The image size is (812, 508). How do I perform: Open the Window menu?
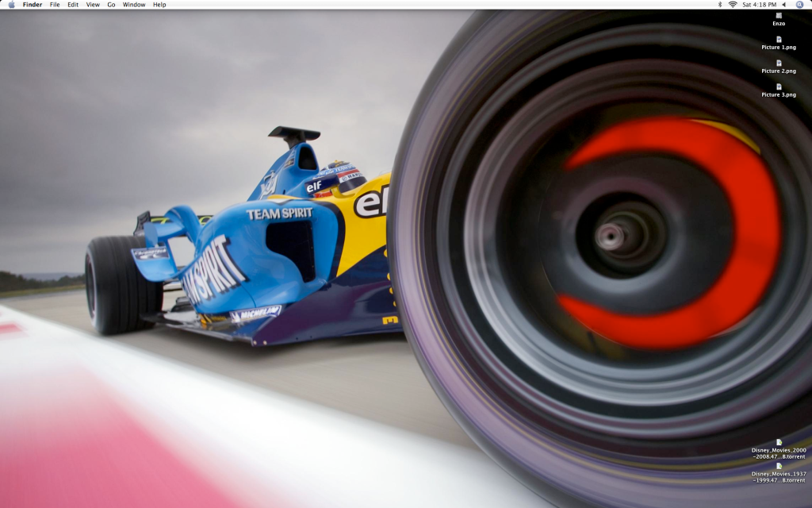[x=134, y=5]
